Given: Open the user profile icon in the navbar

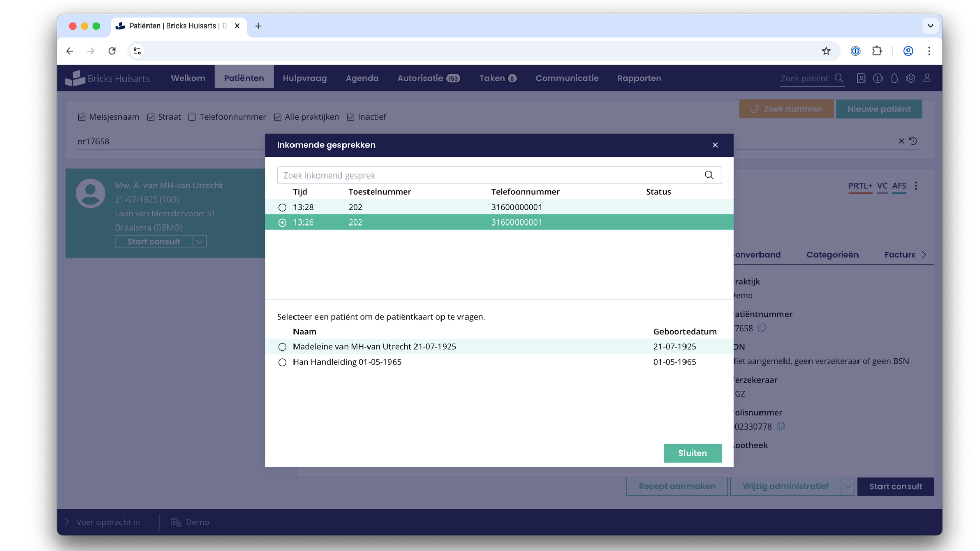Looking at the screenshot, I should point(927,78).
